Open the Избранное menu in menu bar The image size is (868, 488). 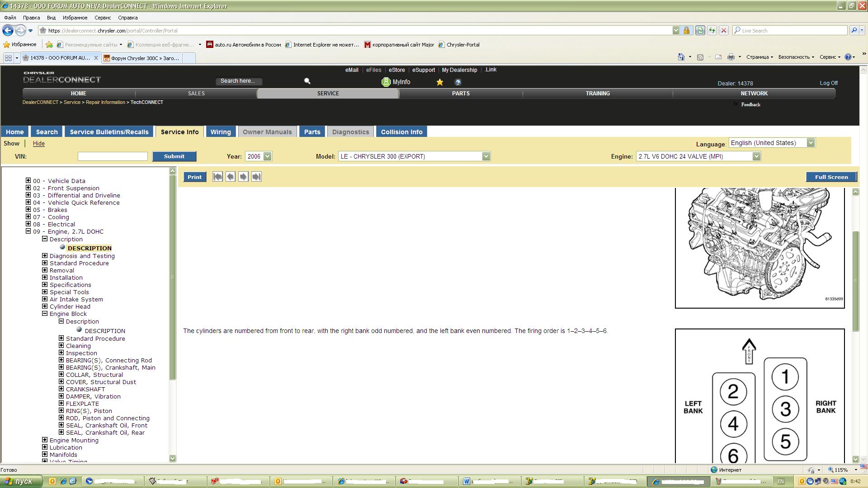[x=75, y=18]
